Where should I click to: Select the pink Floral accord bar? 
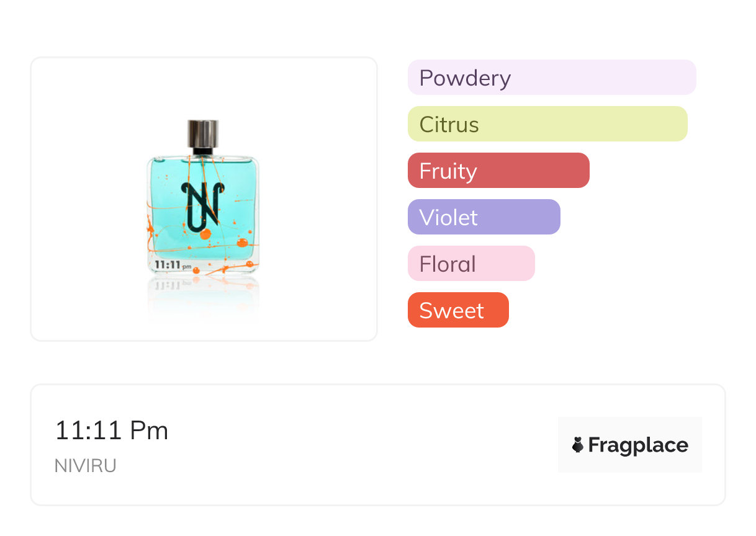[x=470, y=264]
